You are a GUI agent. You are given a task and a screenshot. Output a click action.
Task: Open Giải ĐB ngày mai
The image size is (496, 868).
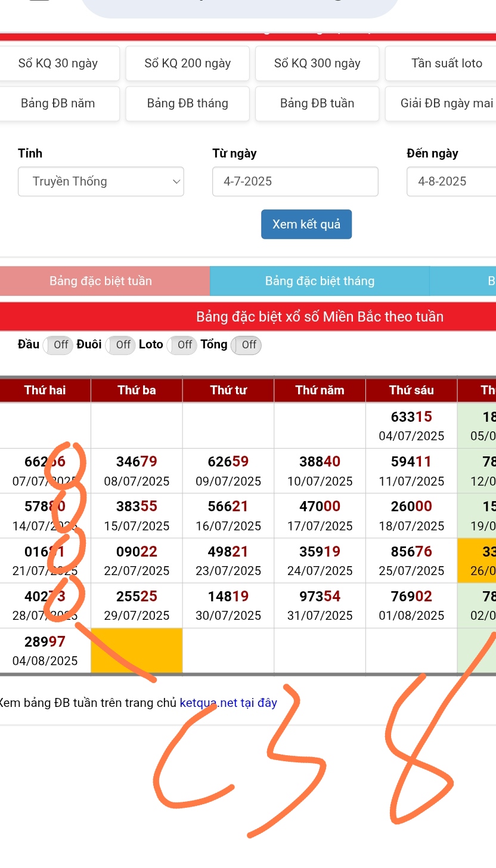pos(446,103)
